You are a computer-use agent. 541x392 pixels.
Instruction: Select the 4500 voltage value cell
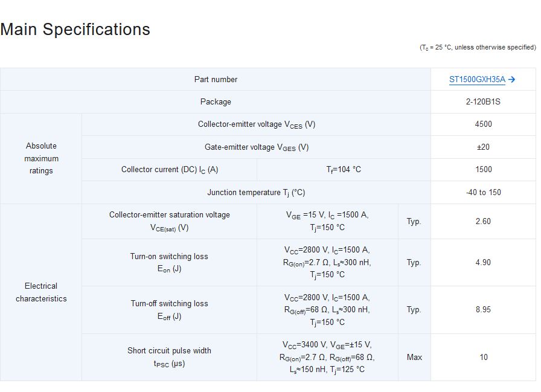(x=483, y=124)
